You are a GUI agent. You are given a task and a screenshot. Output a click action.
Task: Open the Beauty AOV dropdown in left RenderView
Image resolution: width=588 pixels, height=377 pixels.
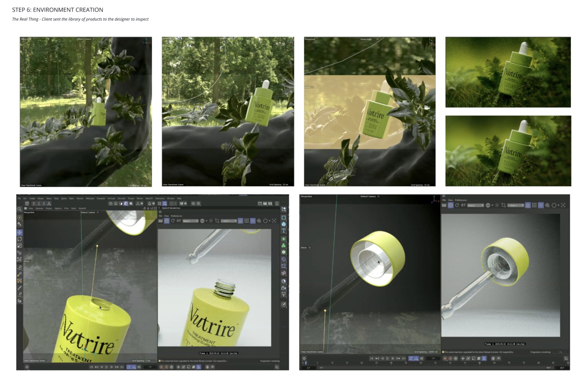191,221
